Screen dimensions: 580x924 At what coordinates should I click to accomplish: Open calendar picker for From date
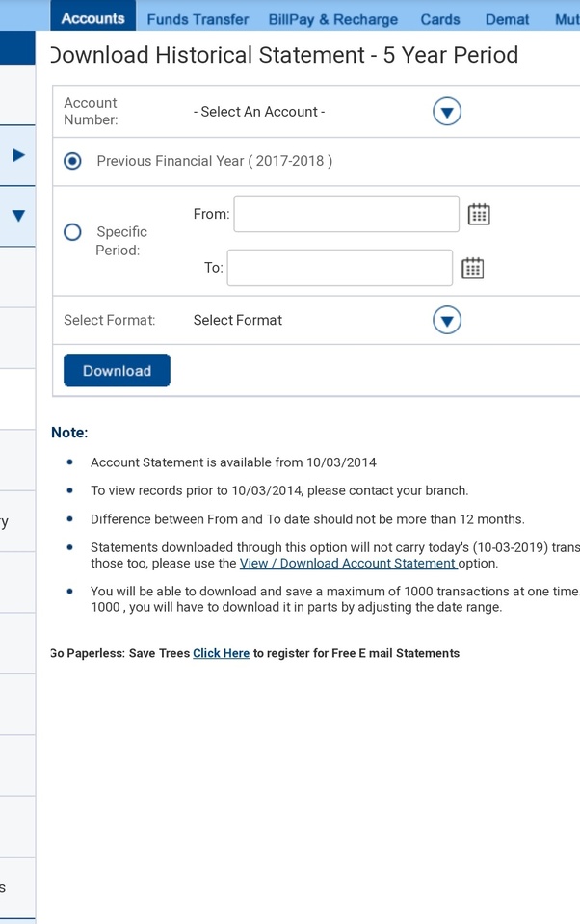(479, 214)
